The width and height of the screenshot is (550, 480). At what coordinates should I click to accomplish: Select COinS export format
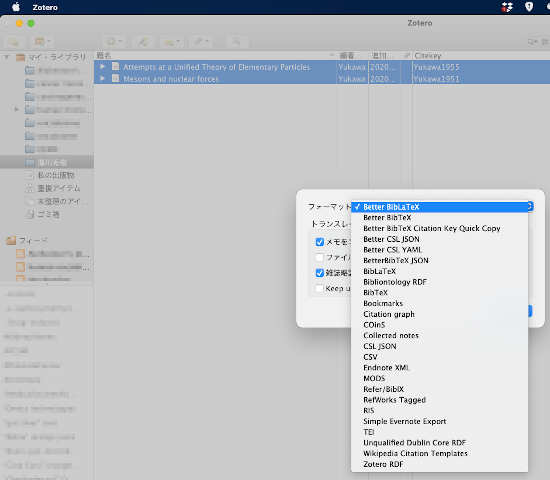point(439,325)
